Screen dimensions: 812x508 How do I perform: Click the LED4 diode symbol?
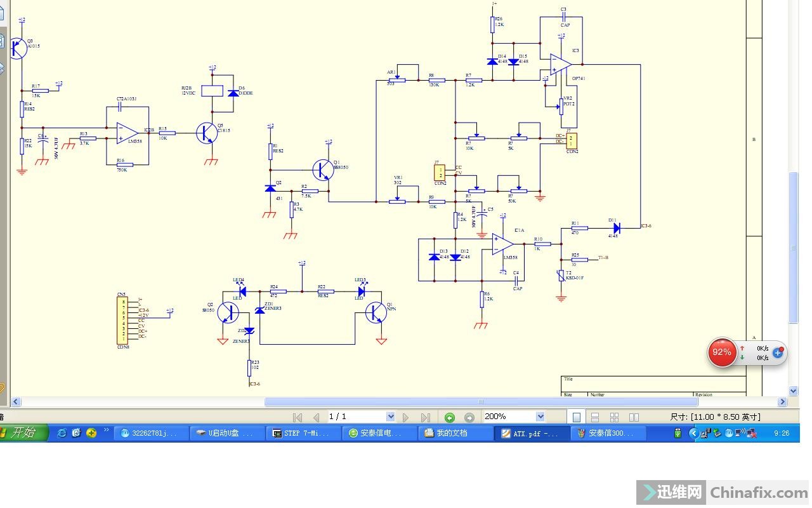(242, 291)
